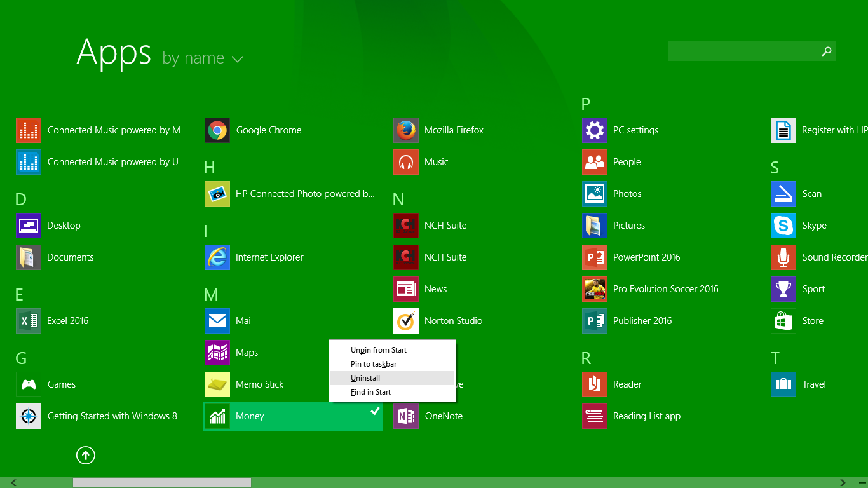Open the Travel suitcase icon
This screenshot has height=488, width=868.
point(783,384)
